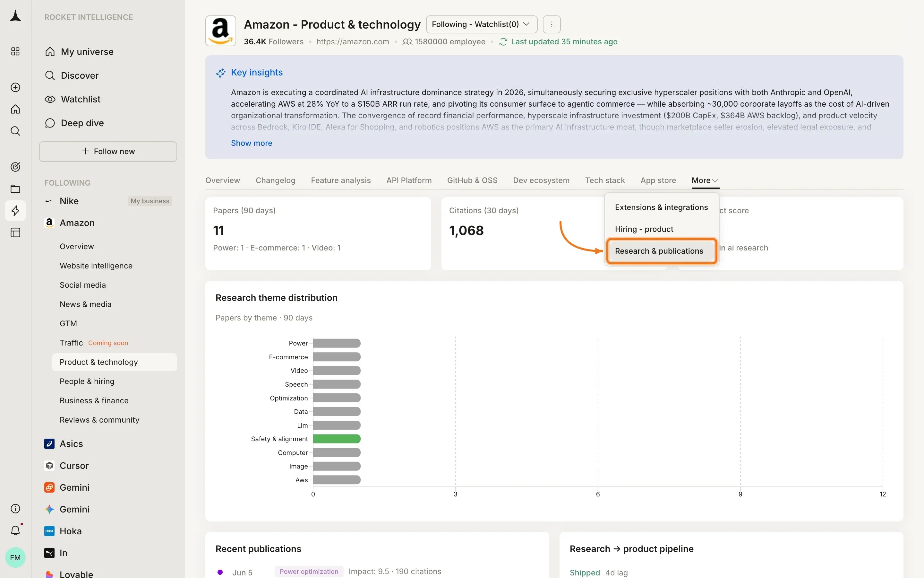Click the Rocket logo icon in the rail

(15, 16)
